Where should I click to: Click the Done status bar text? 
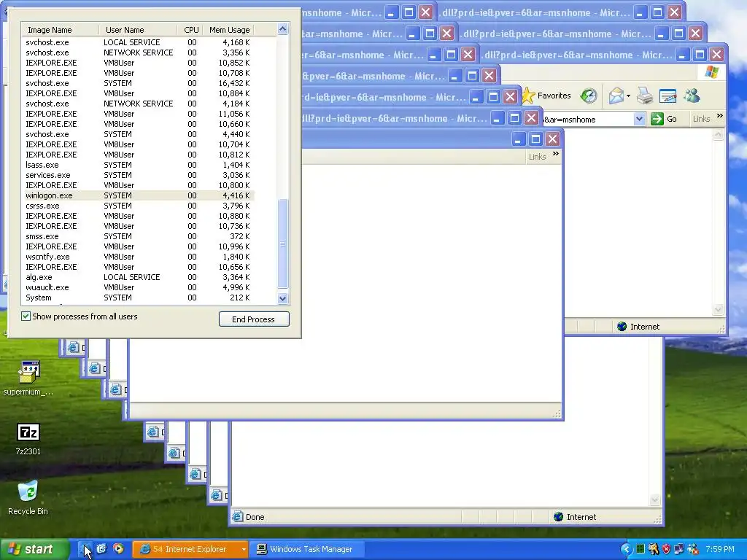pos(255,517)
